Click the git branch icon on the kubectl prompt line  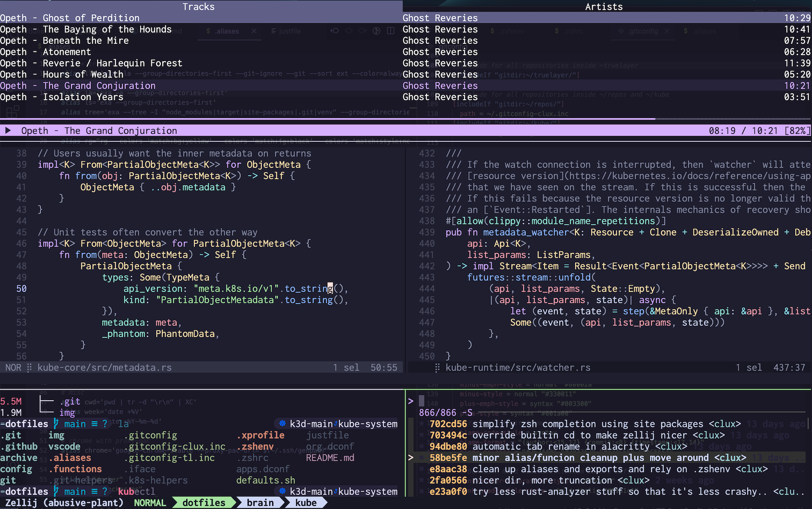(x=56, y=491)
